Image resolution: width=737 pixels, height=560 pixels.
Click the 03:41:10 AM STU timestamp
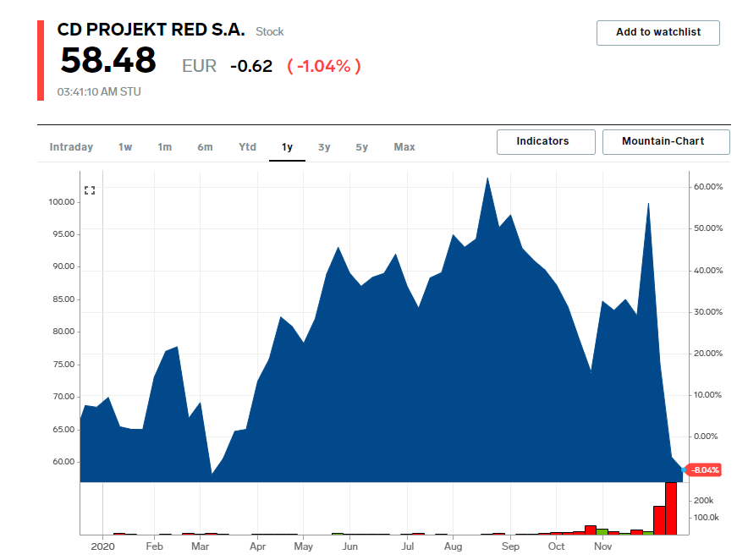point(99,91)
